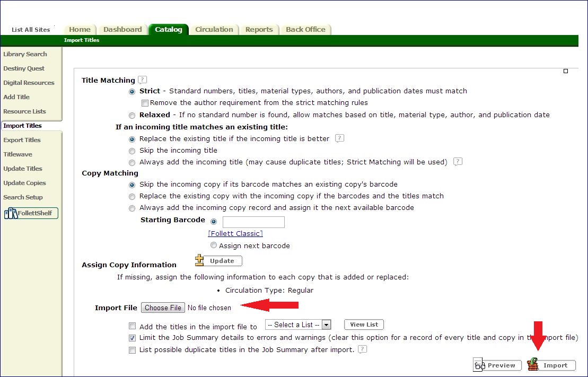588x377 pixels.
Task: Check Remove the author requirement box
Action: point(145,103)
